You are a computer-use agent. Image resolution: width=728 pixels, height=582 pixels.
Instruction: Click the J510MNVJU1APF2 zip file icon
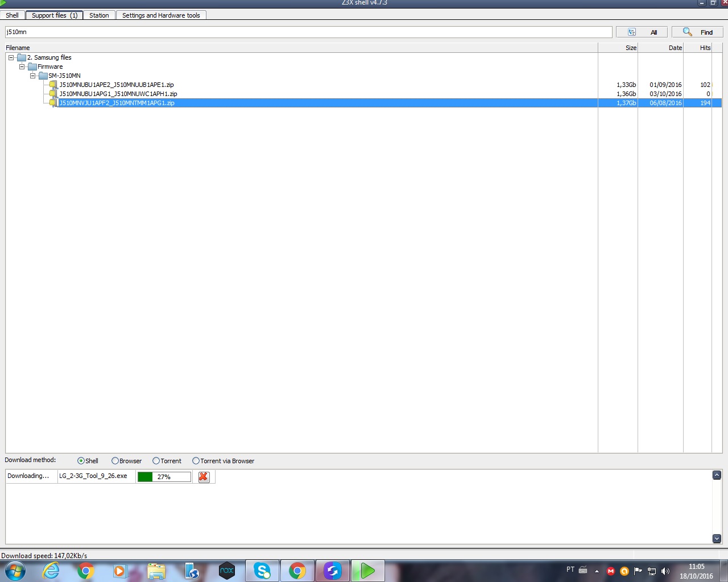[x=53, y=103]
